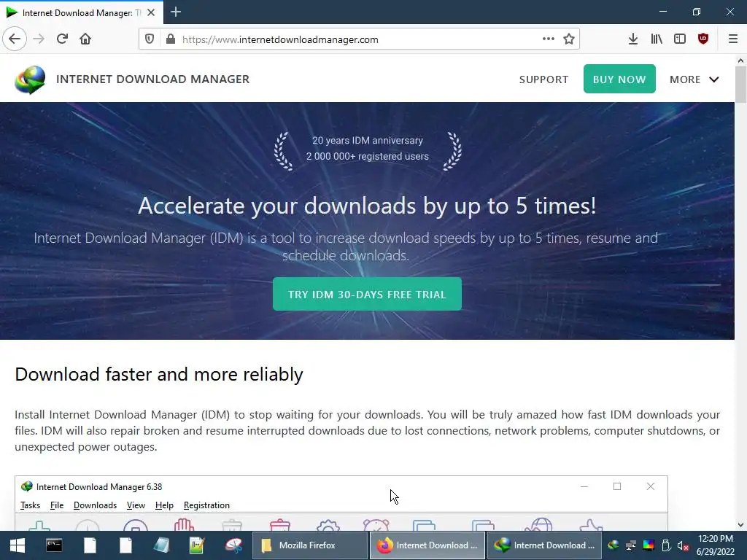Close the Internet Download Manager tab
The image size is (747, 560).
click(x=151, y=12)
